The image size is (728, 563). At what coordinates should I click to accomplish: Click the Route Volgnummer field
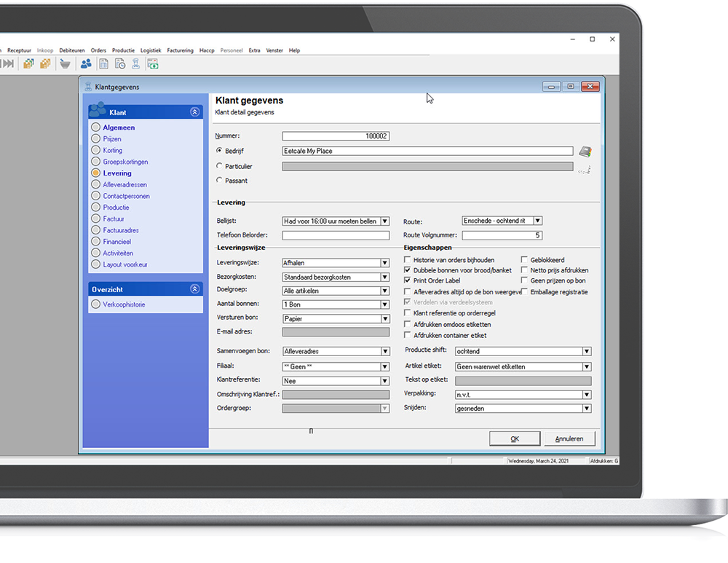click(502, 235)
